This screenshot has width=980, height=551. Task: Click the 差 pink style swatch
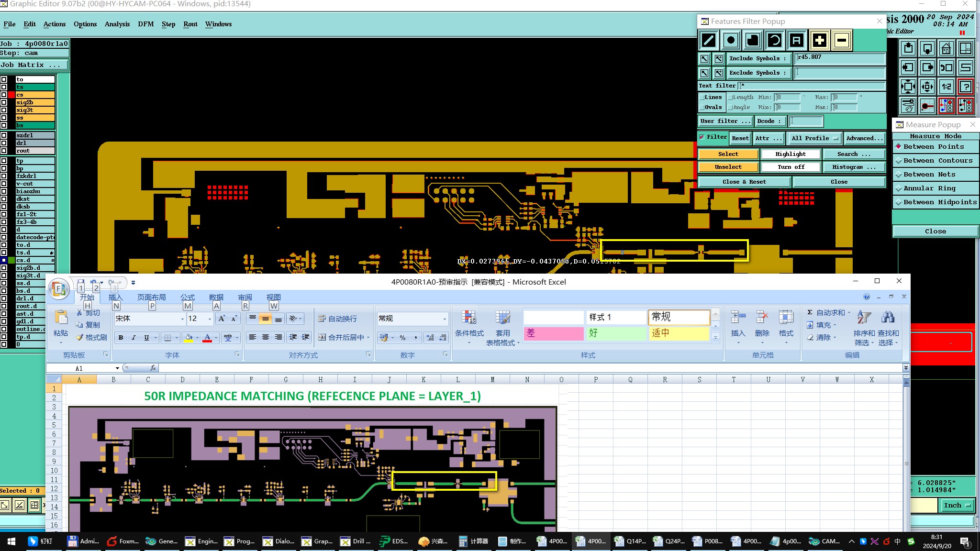(x=554, y=333)
